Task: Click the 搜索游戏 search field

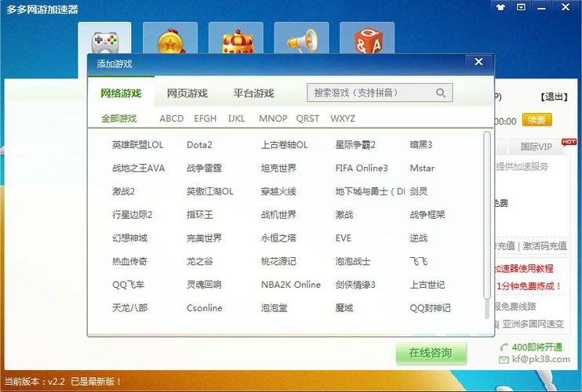Action: (x=380, y=93)
